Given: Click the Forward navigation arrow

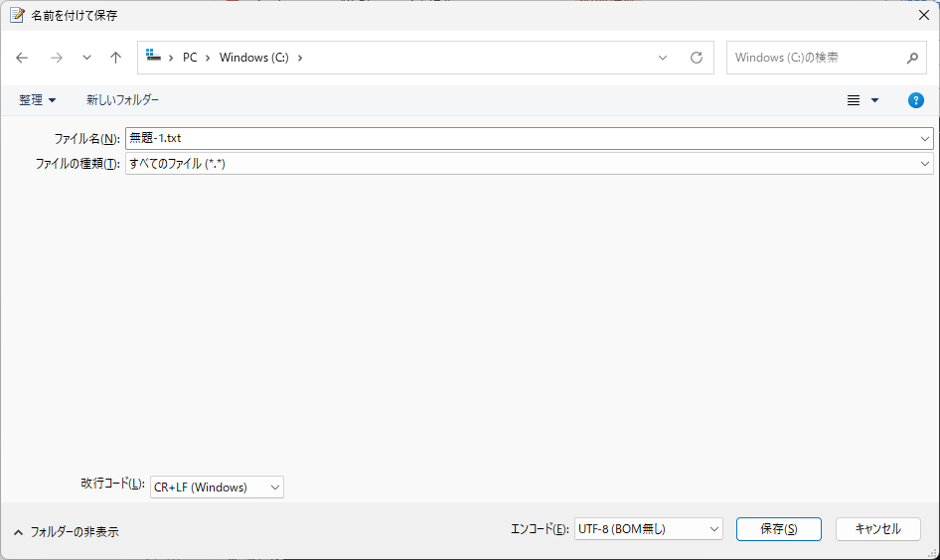Looking at the screenshot, I should (x=57, y=58).
